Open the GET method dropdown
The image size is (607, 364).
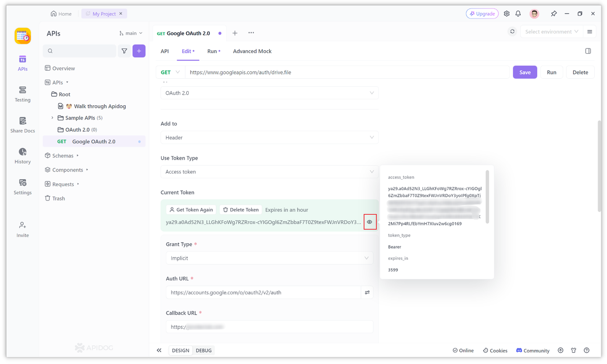170,73
